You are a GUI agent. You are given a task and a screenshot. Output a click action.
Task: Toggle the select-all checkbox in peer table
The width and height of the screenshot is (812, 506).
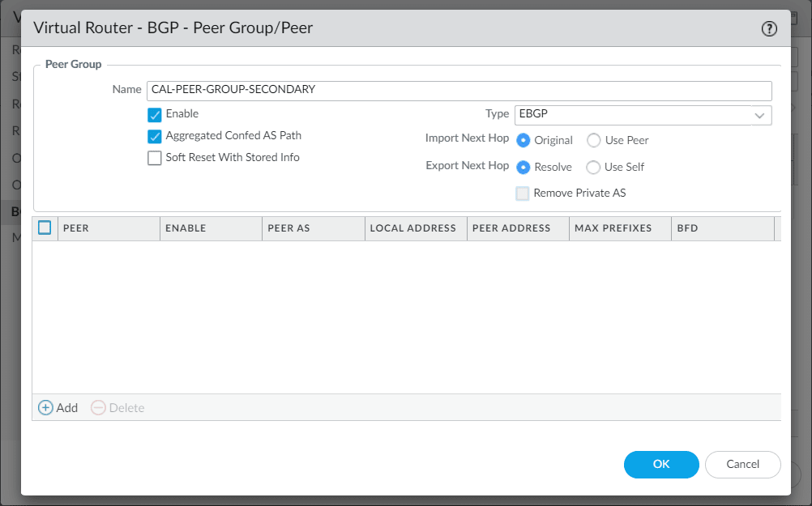click(45, 227)
